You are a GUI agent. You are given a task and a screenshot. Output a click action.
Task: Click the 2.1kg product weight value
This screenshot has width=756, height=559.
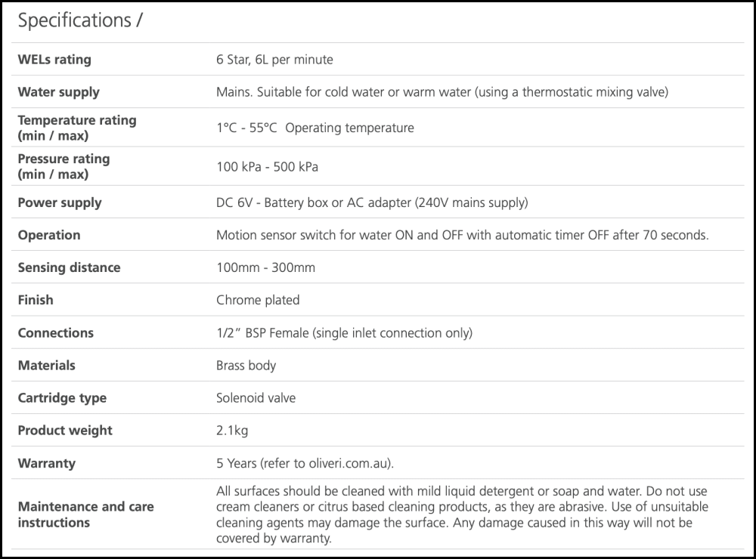(x=232, y=431)
